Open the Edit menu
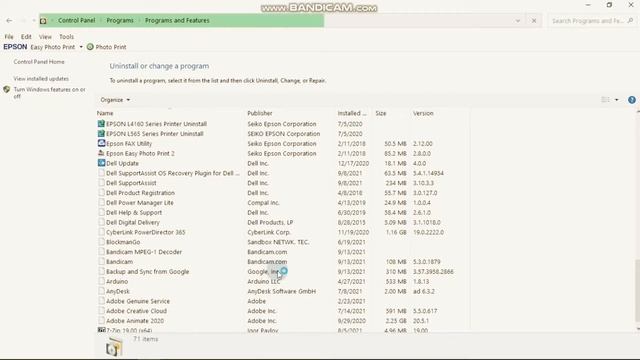Screen dimensions: 640x360 coord(26,36)
